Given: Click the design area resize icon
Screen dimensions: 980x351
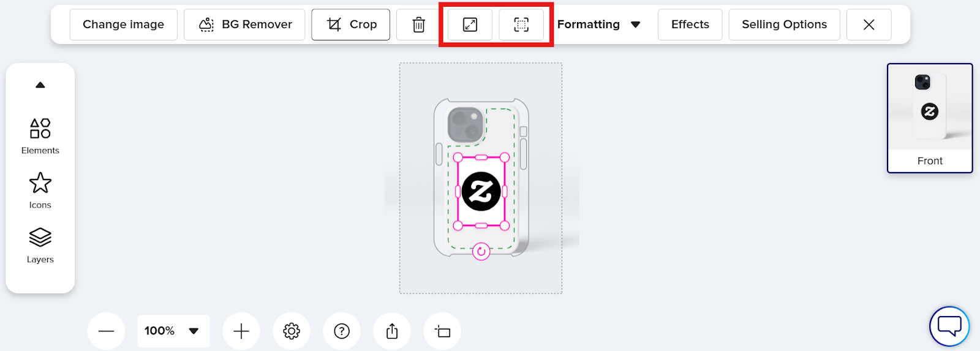Looking at the screenshot, I should pos(442,331).
